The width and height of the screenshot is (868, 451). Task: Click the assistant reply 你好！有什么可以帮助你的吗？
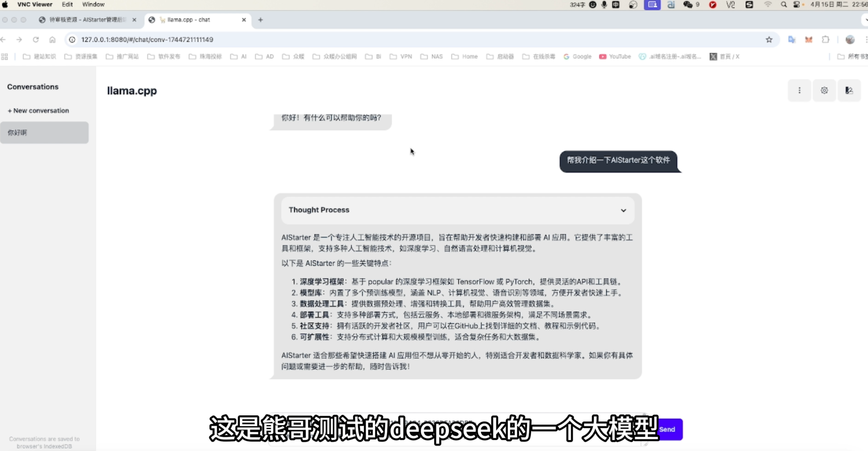pos(331,118)
